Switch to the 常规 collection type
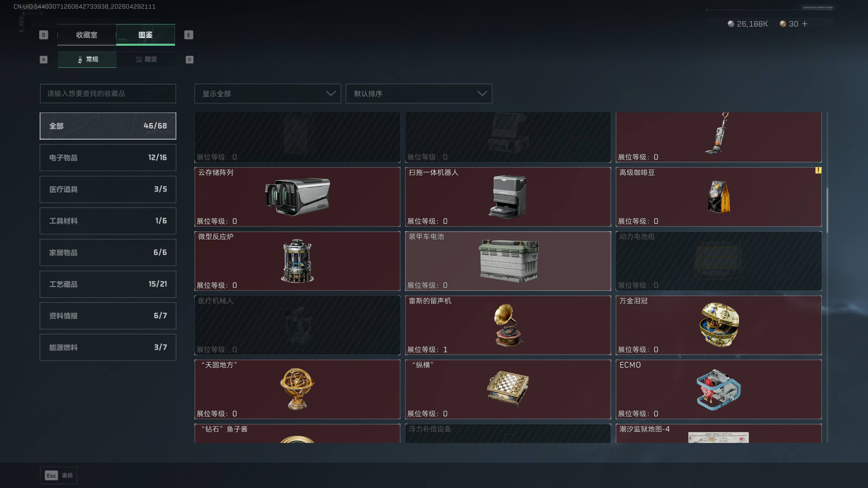 pos(87,60)
